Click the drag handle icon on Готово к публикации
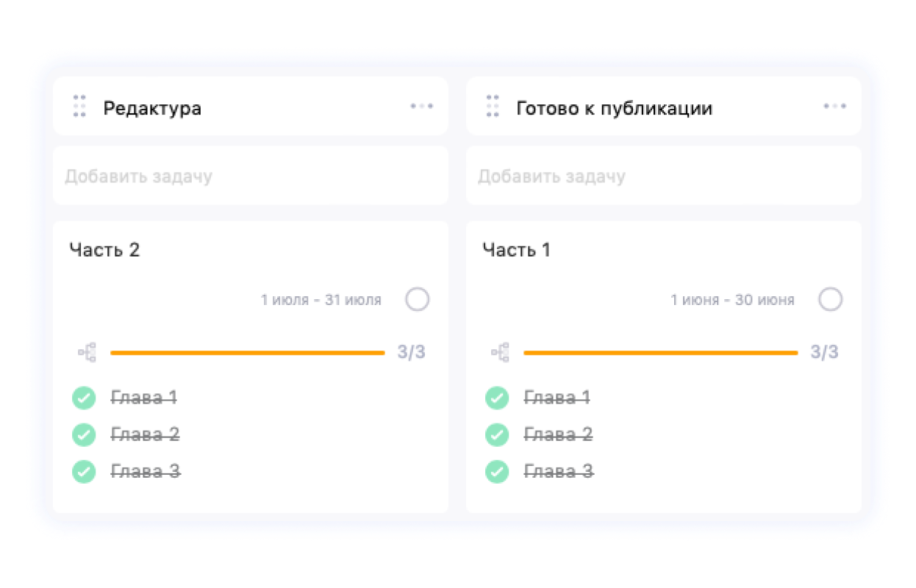916x588 pixels. point(492,106)
